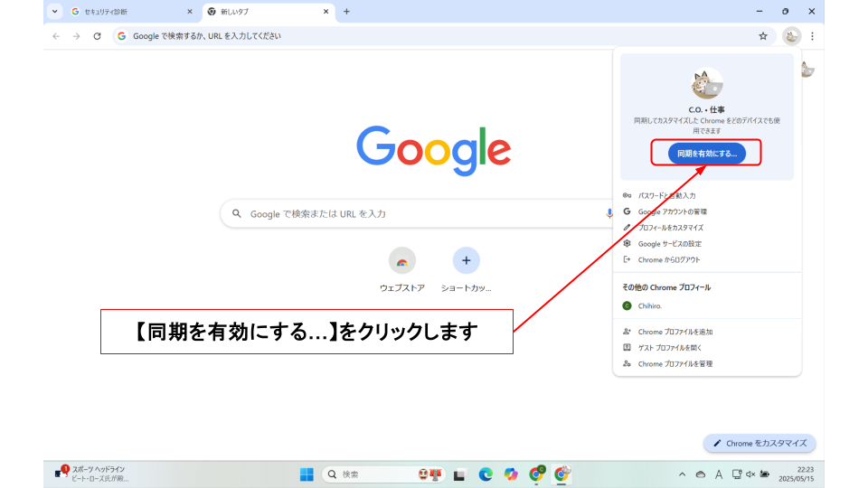Open a new tab with the plus button

[346, 12]
